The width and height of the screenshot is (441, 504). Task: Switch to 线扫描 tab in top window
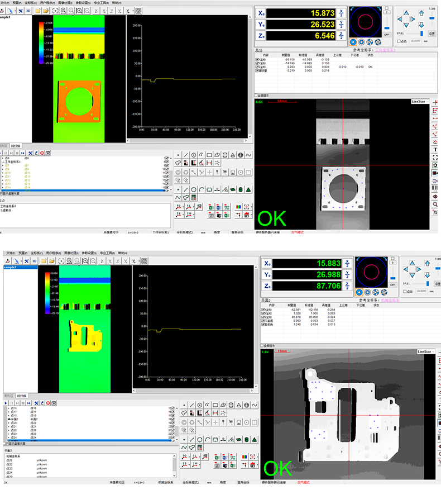(16, 146)
